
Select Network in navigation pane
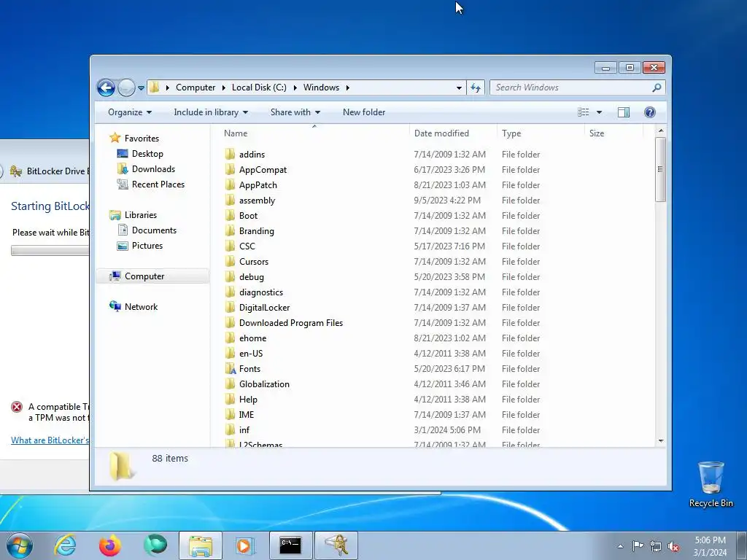141,307
